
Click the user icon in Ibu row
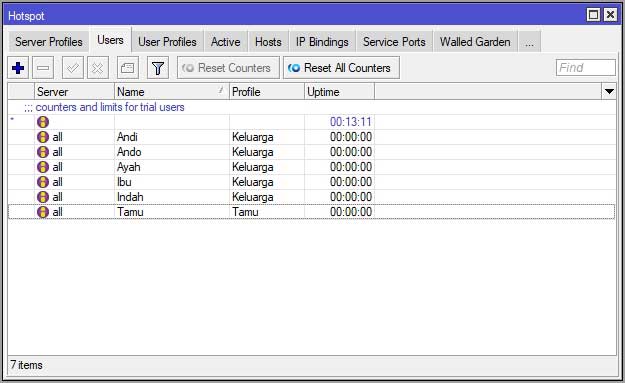click(43, 182)
